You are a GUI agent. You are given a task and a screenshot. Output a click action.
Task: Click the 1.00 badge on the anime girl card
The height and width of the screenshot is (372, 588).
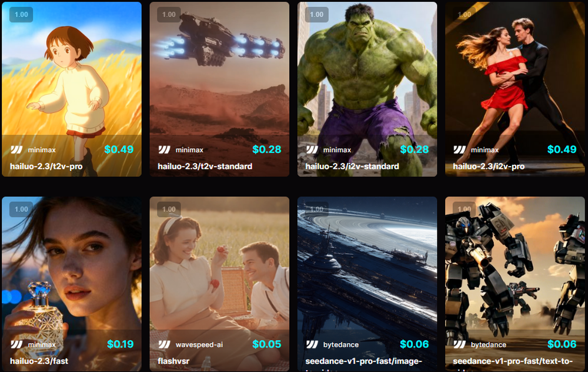21,15
